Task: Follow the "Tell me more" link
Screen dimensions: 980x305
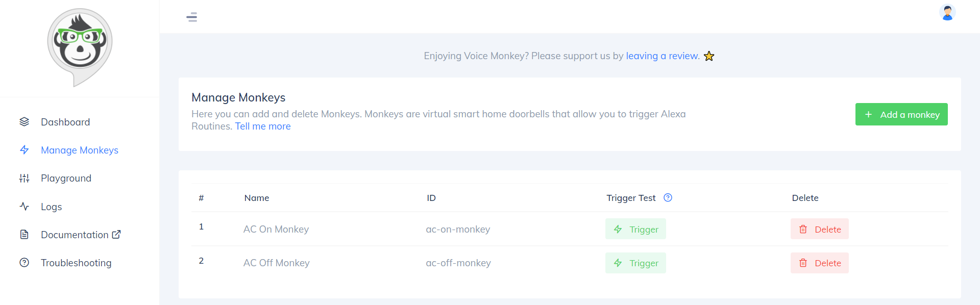Action: coord(263,126)
